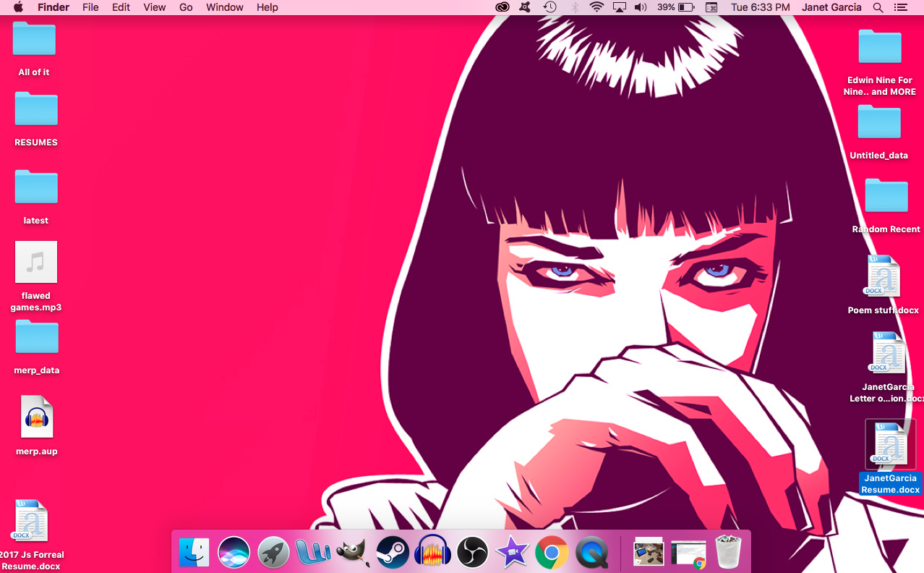Click the Siri icon in the dock
Viewport: 924px width, 573px height.
point(234,553)
